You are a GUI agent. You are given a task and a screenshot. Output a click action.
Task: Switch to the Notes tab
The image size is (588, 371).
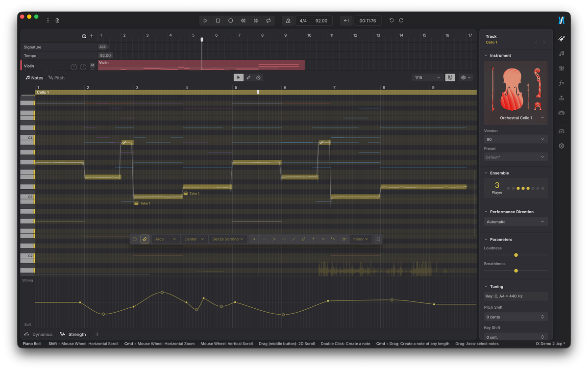tap(34, 78)
